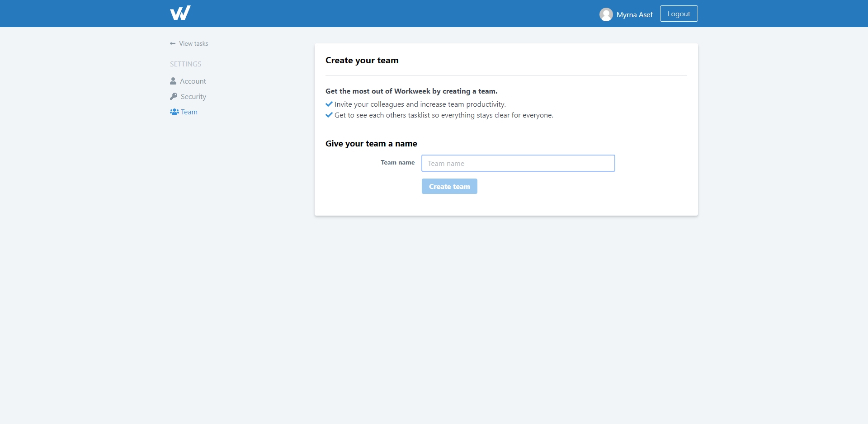Click the user avatar icon
The height and width of the screenshot is (424, 868).
(606, 14)
